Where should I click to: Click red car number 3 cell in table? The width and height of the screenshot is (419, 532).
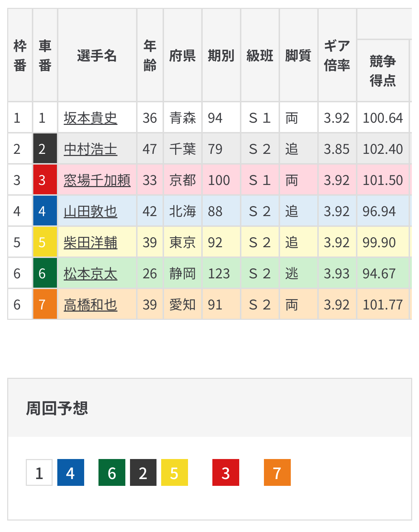(x=45, y=180)
